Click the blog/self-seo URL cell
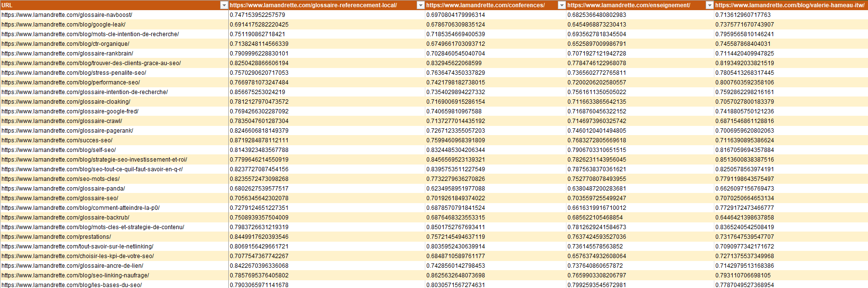Viewport: 868px width, 288px height. [x=114, y=150]
